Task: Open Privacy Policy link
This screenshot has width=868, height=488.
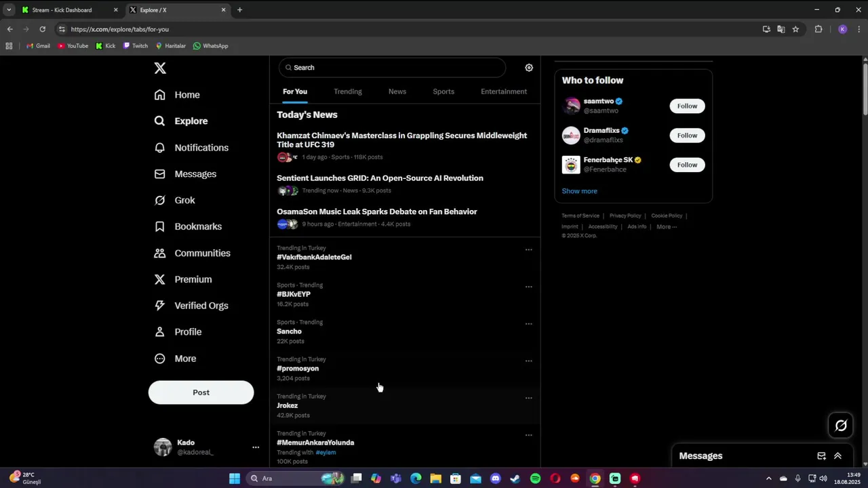Action: (625, 216)
